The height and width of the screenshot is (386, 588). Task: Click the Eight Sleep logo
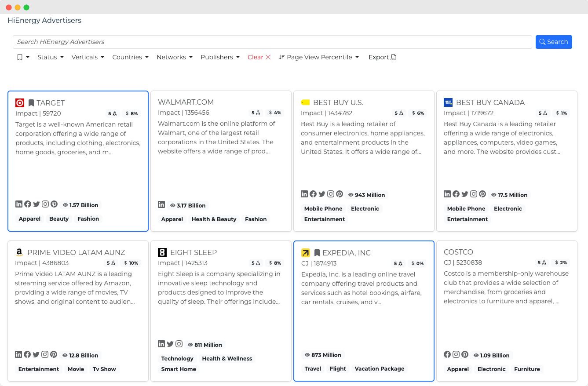(x=162, y=252)
